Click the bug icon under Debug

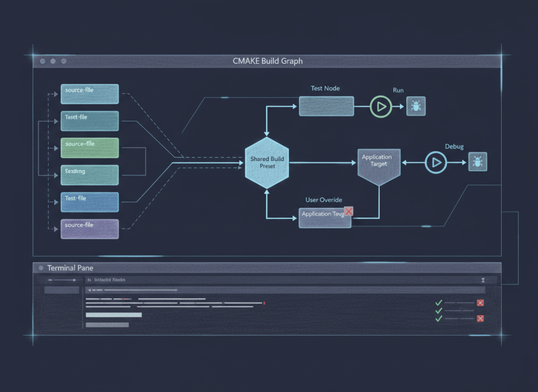478,162
